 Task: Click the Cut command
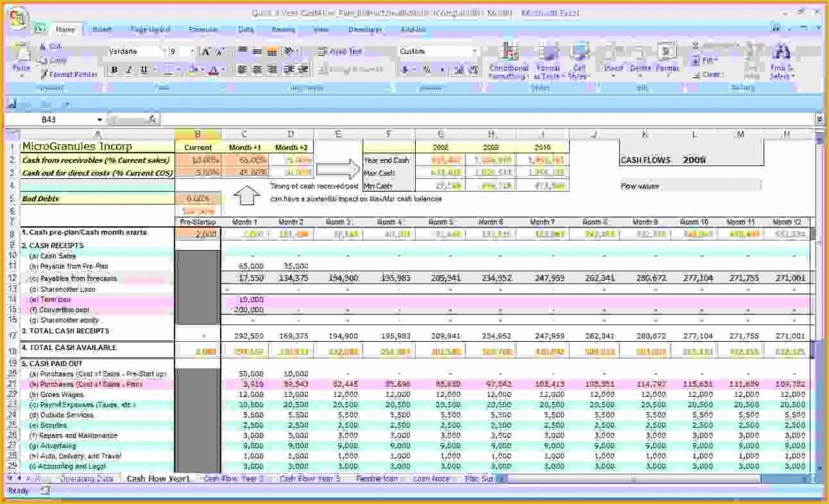tap(50, 47)
